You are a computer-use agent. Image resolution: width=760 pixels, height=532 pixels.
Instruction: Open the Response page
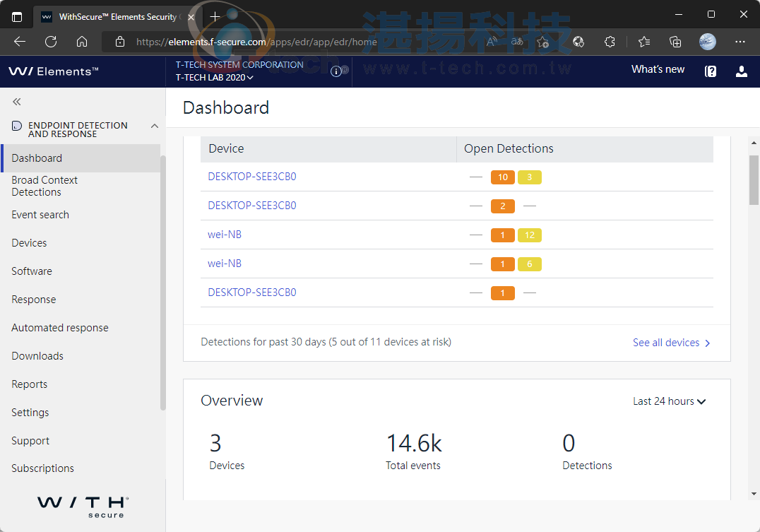33,300
